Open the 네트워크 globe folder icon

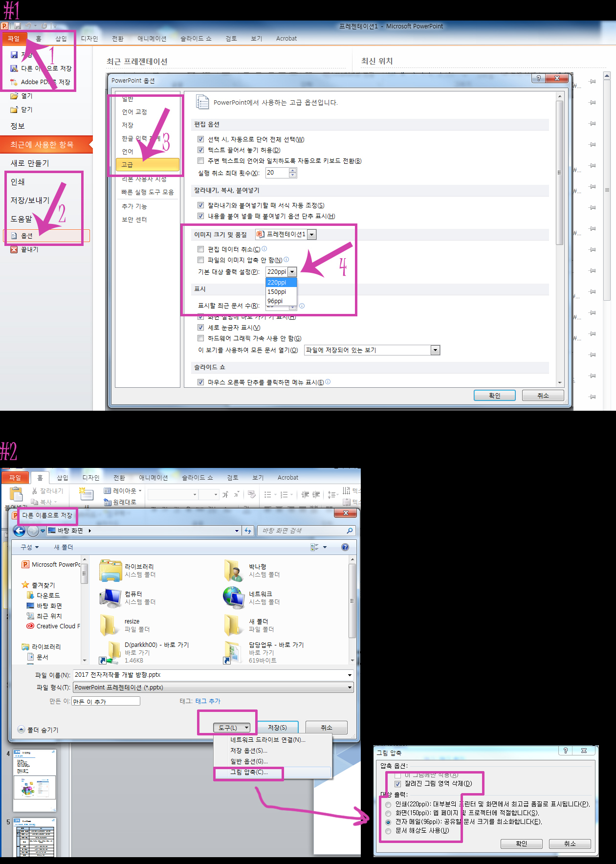click(233, 598)
